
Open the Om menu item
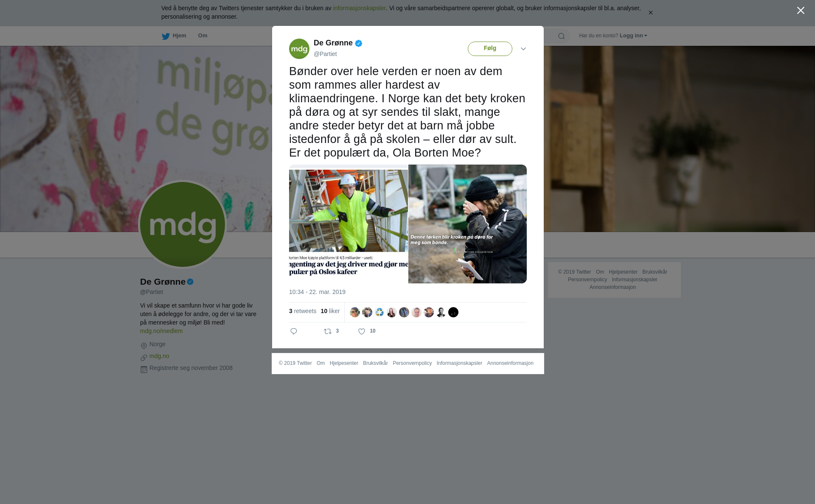coord(203,36)
